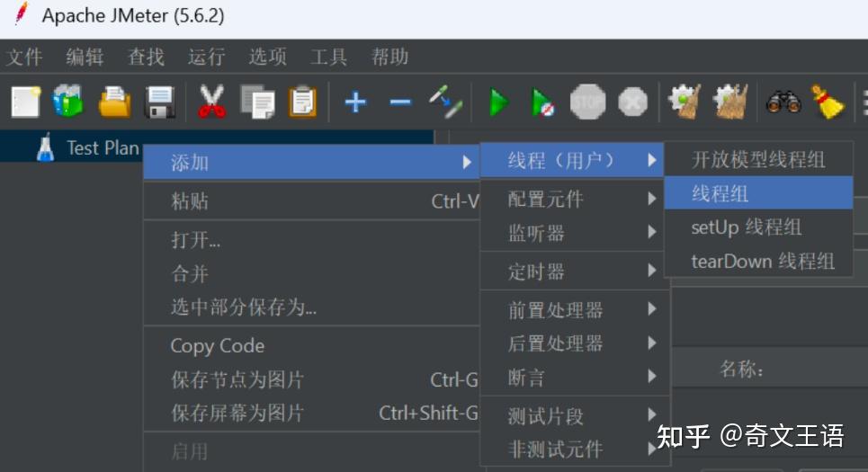Expand 断言 submenu
868x472 pixels.
[575, 378]
